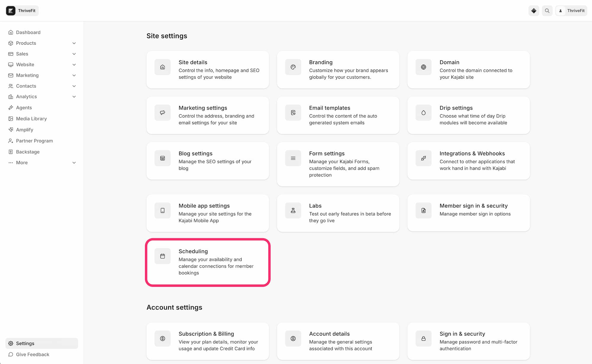Image resolution: width=592 pixels, height=364 pixels.
Task: Expand the Analytics sidebar chevron
Action: click(74, 97)
